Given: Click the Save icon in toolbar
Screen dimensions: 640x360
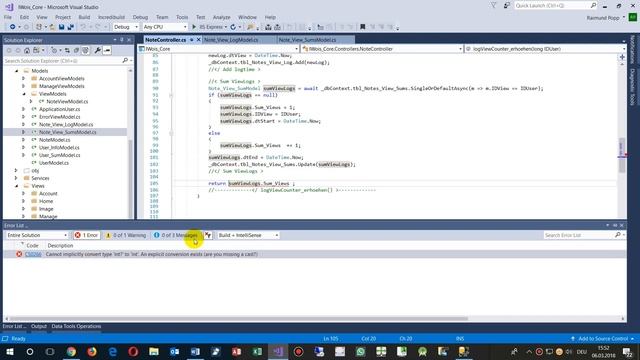Looking at the screenshot, I should [x=61, y=27].
